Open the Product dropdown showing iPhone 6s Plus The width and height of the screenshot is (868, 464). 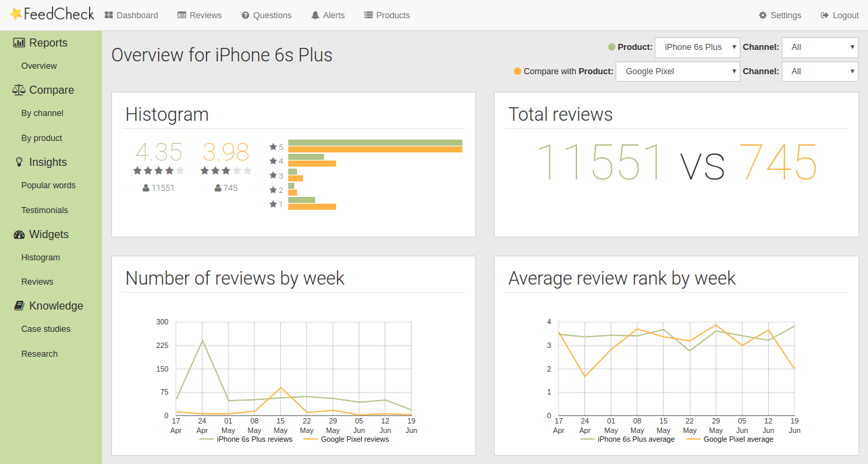[x=697, y=47]
